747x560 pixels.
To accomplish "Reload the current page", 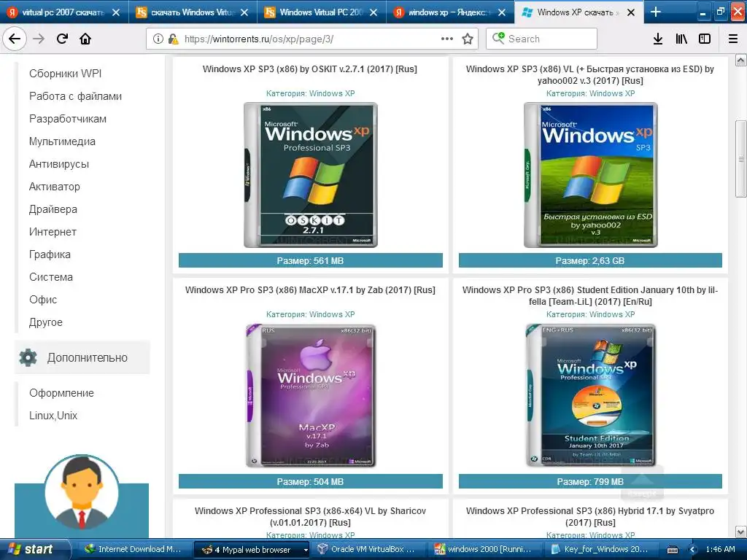I will (62, 39).
